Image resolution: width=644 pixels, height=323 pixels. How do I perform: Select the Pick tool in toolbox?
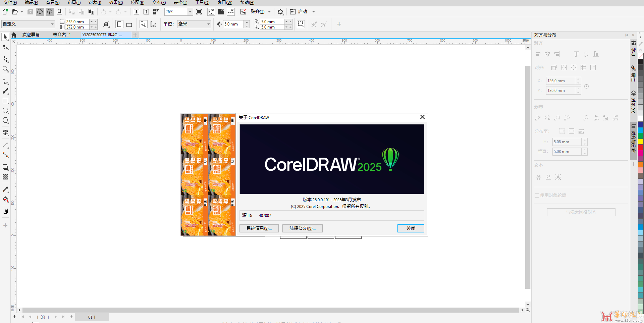5,37
